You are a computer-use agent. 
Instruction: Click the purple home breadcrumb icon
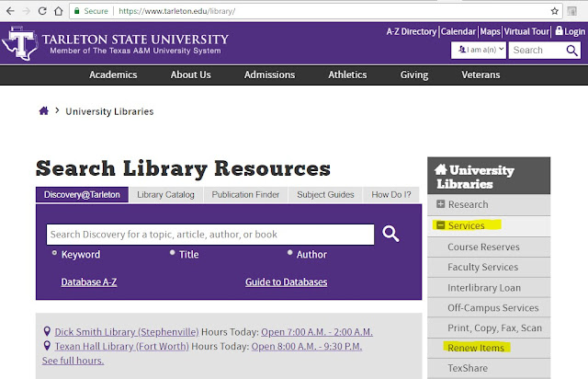44,110
